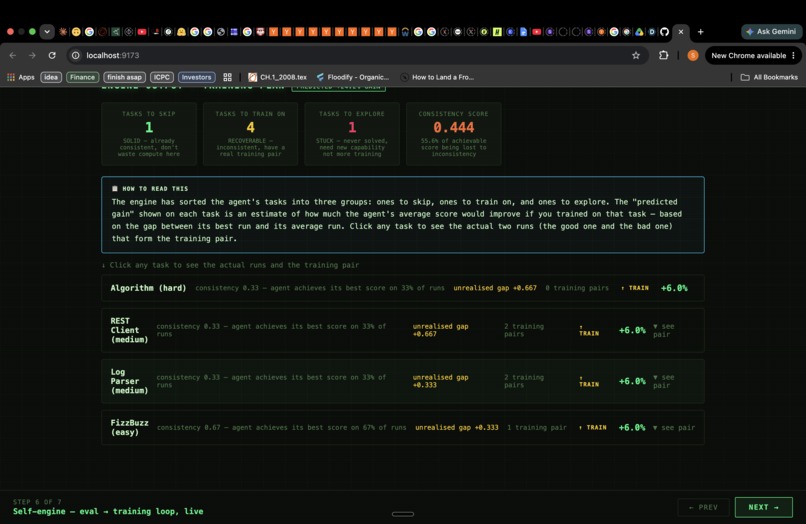Open the How to Land a Fro... bookmark

click(437, 77)
